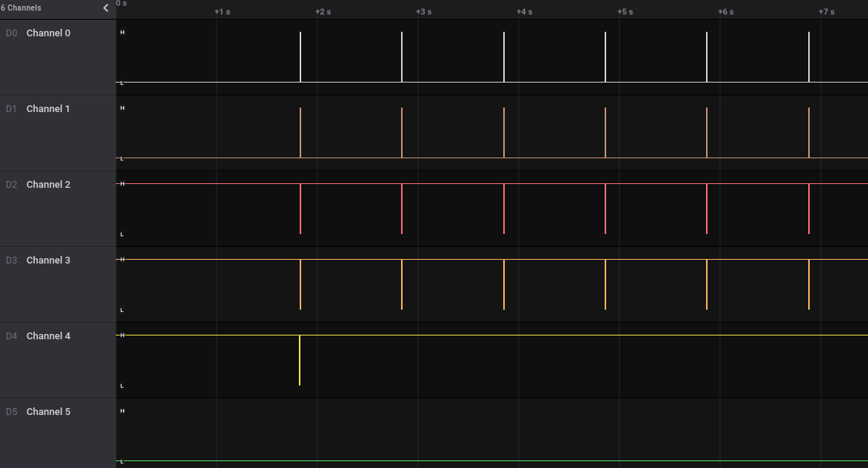868x468 pixels.
Task: Click the D3 channel identifier
Action: click(x=11, y=261)
